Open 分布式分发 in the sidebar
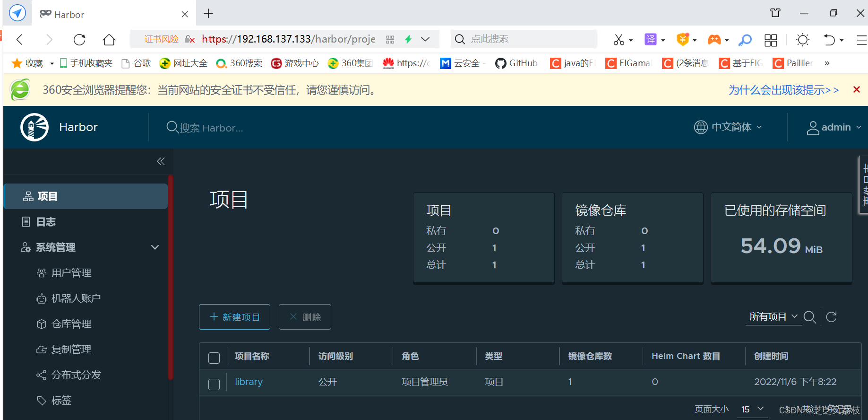868x420 pixels. pyautogui.click(x=76, y=375)
